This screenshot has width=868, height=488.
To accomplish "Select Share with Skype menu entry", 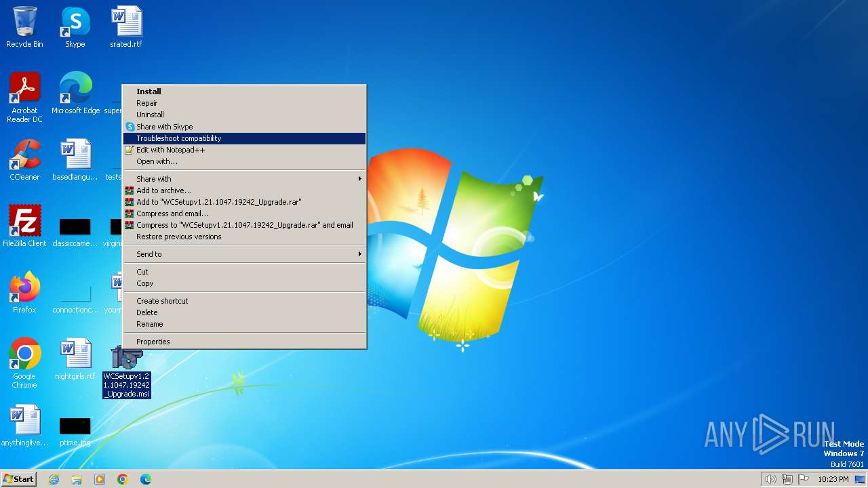I will pos(244,127).
